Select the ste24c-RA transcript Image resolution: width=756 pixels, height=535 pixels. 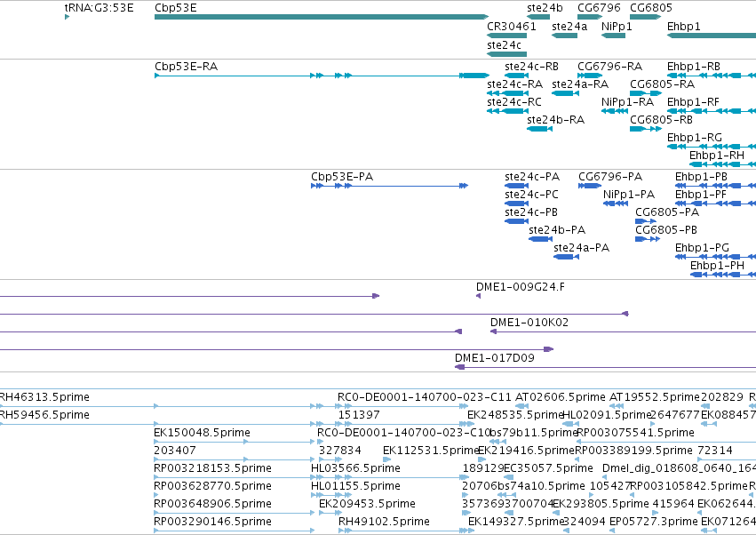coord(507,93)
